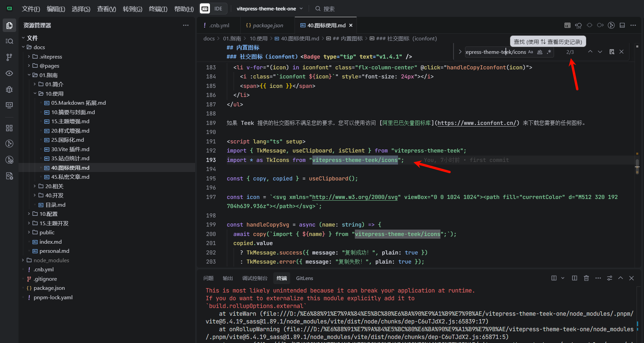Toggle regular expression option in find box
644x343 pixels.
pos(549,52)
